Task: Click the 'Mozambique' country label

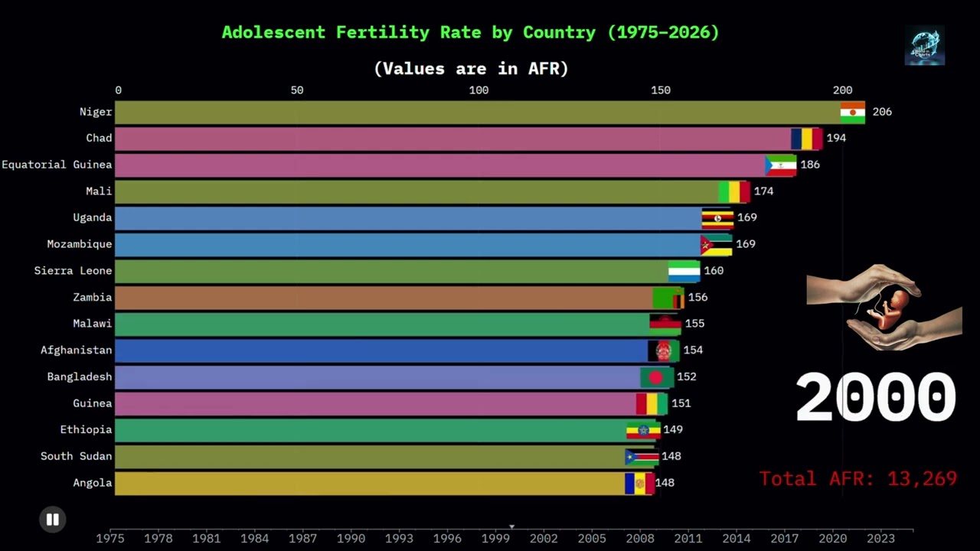Action: pos(80,244)
